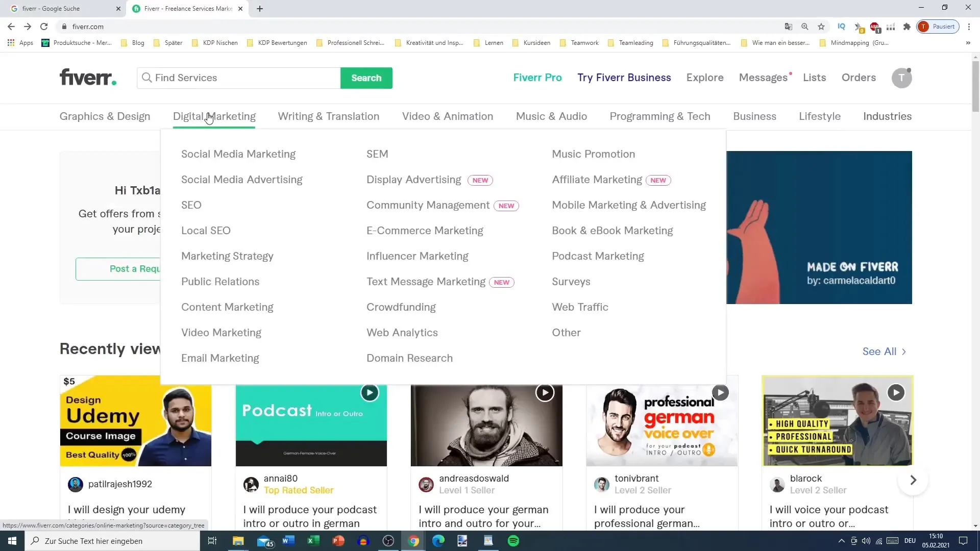Click the Chrome zoom icon in address bar

[805, 27]
